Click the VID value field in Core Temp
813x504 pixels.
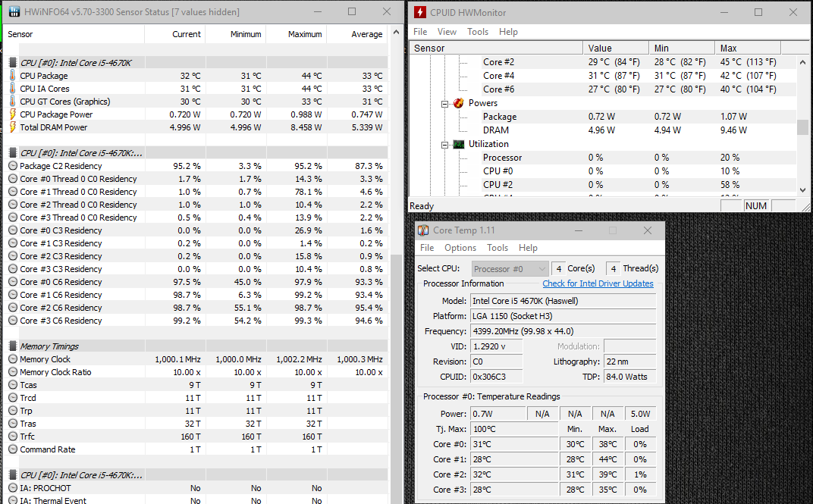(x=496, y=346)
